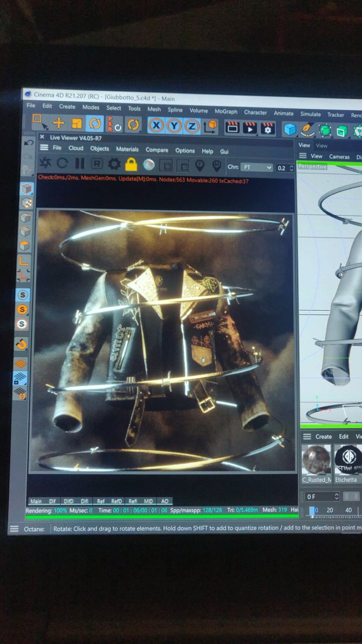Select the Live Selection tool
The width and height of the screenshot is (362, 644).
point(40,122)
